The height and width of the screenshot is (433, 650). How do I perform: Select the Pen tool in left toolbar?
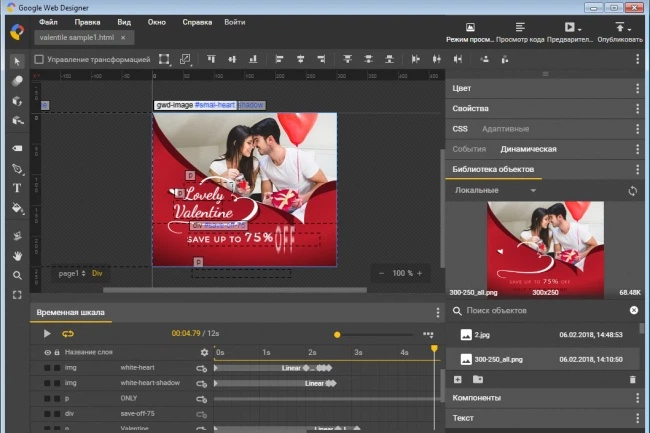pos(17,167)
